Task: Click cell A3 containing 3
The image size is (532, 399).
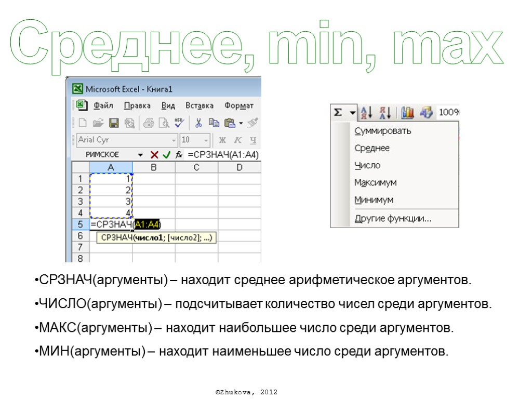Action: point(111,201)
